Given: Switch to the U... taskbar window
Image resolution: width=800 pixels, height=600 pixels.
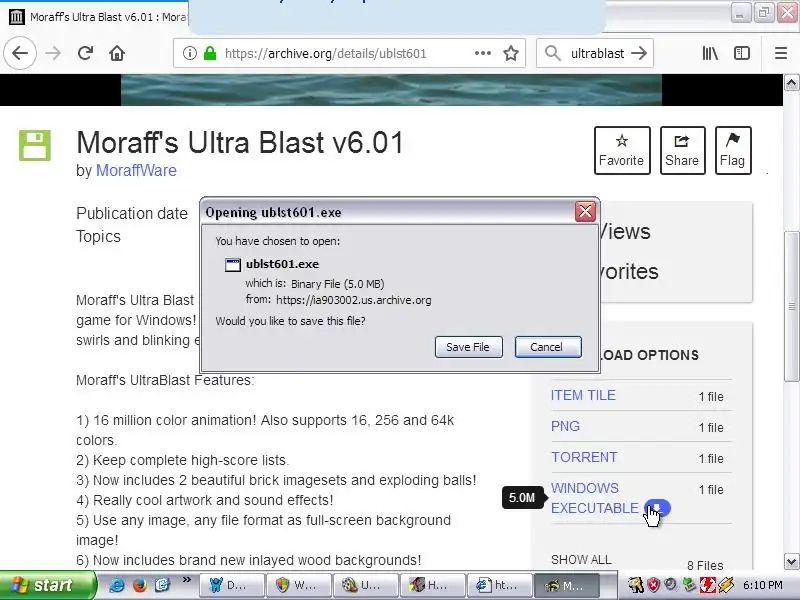Looking at the screenshot, I should (366, 585).
